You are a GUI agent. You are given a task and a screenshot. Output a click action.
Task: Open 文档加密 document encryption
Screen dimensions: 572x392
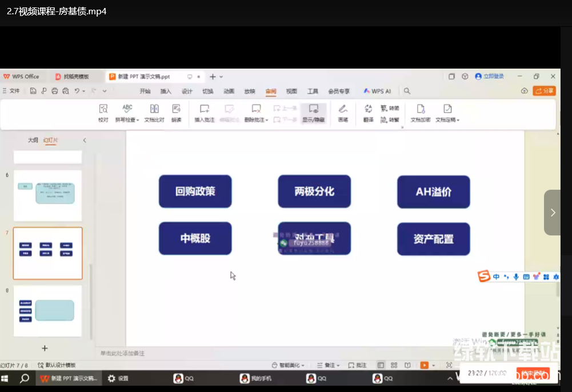click(x=420, y=113)
